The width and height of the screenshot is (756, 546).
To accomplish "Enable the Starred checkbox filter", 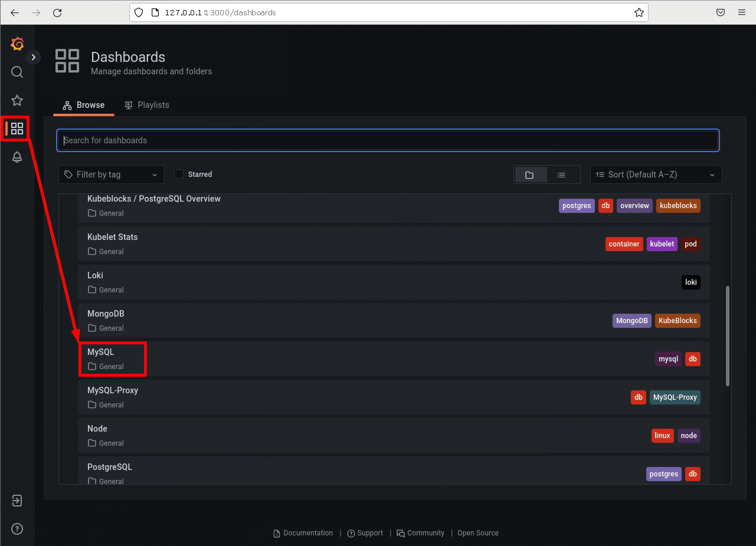I will point(179,175).
